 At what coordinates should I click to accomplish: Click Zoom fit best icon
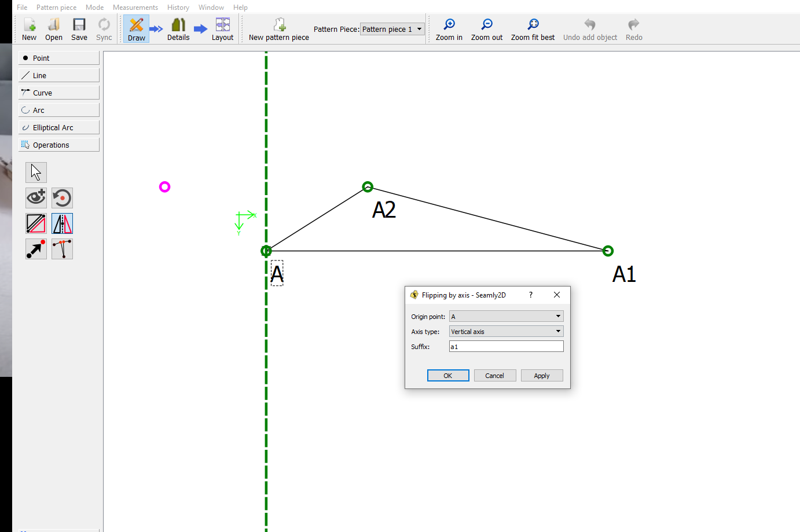click(533, 29)
